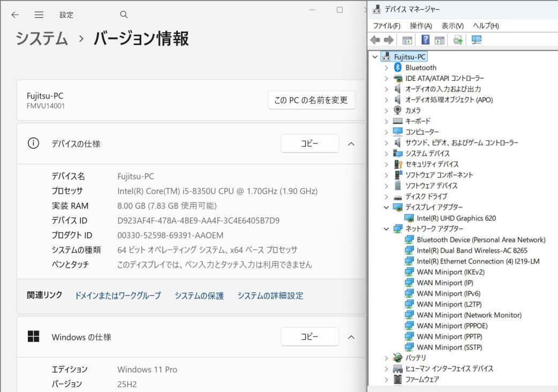Click the Properties icon in Device Manager toolbar

[439, 40]
